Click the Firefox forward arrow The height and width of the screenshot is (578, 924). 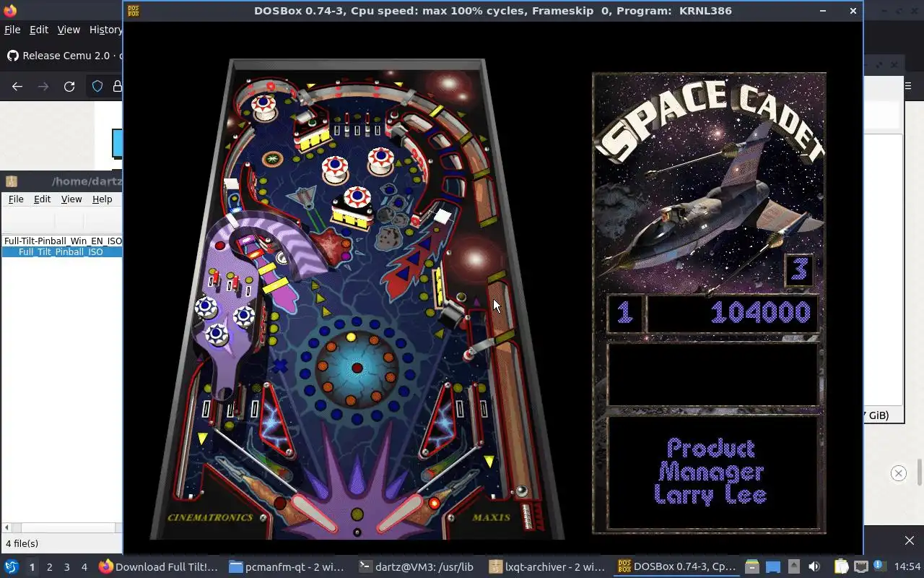(x=43, y=87)
